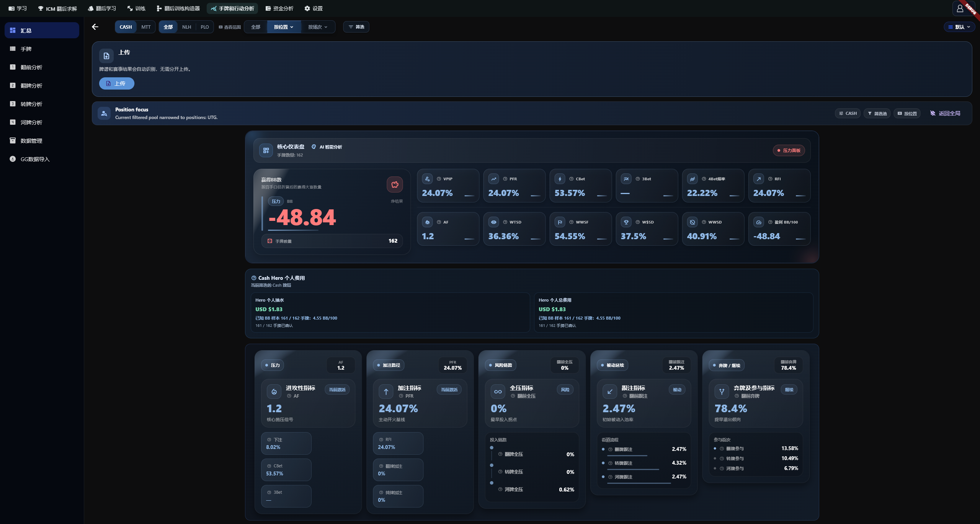Screen dimensions: 980x524
Task: Switch game type toggle to MTT
Action: 146,27
